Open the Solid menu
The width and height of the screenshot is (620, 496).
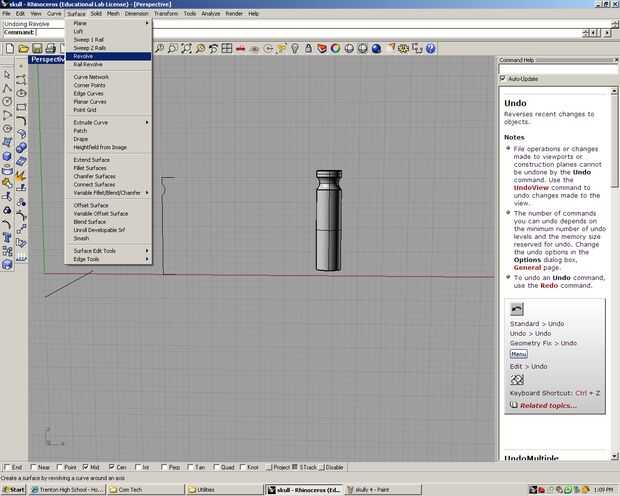(x=96, y=13)
